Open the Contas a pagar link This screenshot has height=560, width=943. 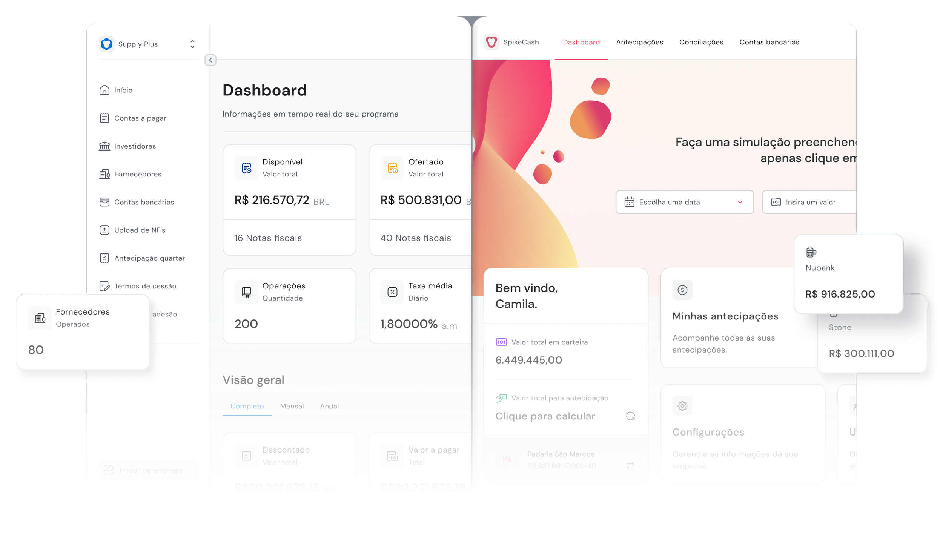coord(140,118)
